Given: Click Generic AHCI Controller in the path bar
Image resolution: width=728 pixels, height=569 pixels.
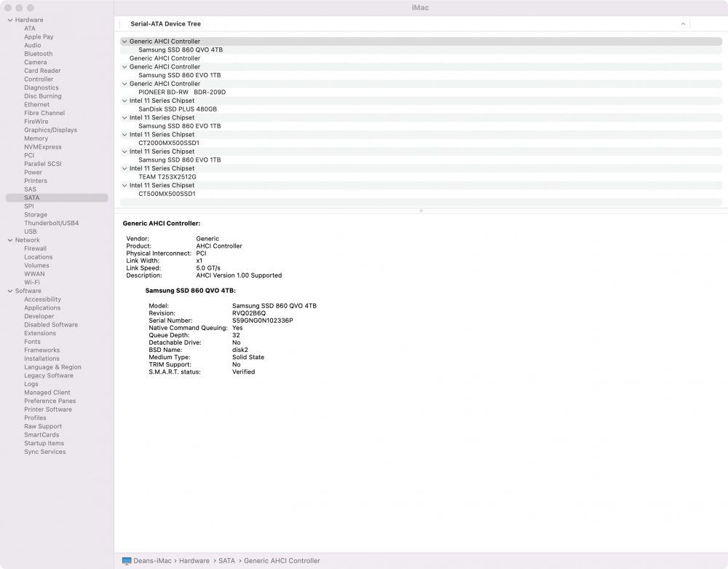Looking at the screenshot, I should tap(282, 561).
